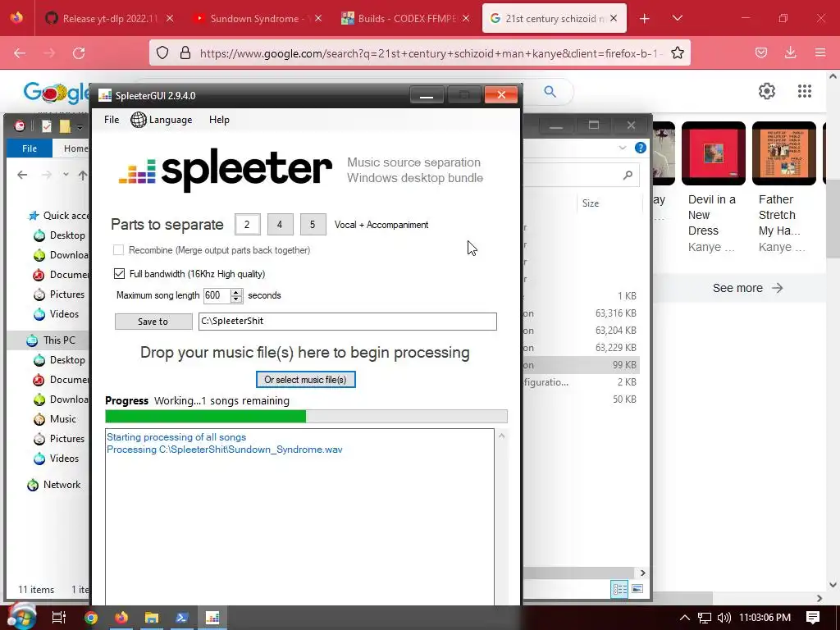Go up one folder in File Explorer
840x630 pixels.
(x=83, y=175)
